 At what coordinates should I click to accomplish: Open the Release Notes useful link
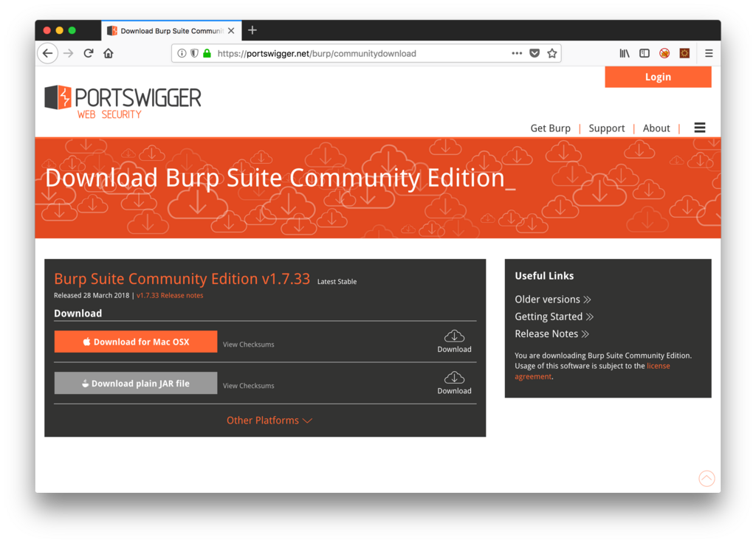click(551, 334)
